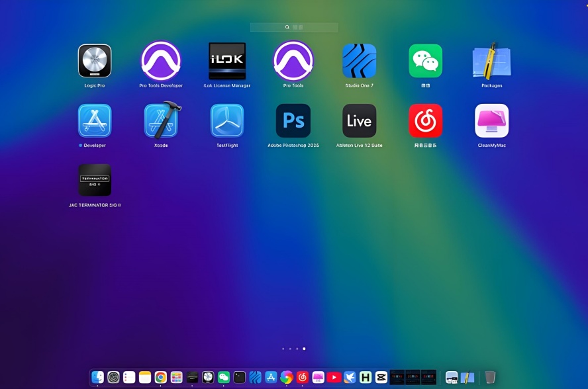Open Studio One 7 in Launchpad grid
Viewport: 588px width, 389px height.
click(360, 61)
